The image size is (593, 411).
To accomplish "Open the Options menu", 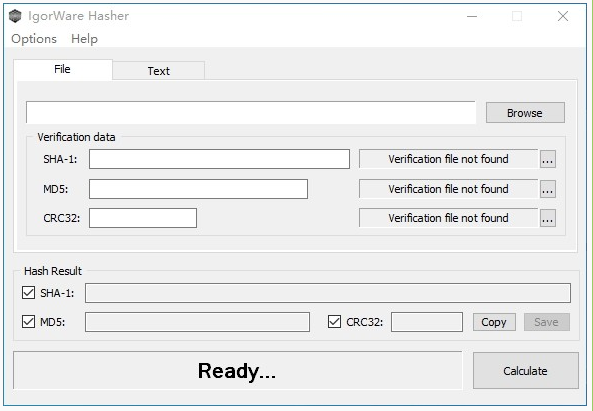I will pos(34,39).
